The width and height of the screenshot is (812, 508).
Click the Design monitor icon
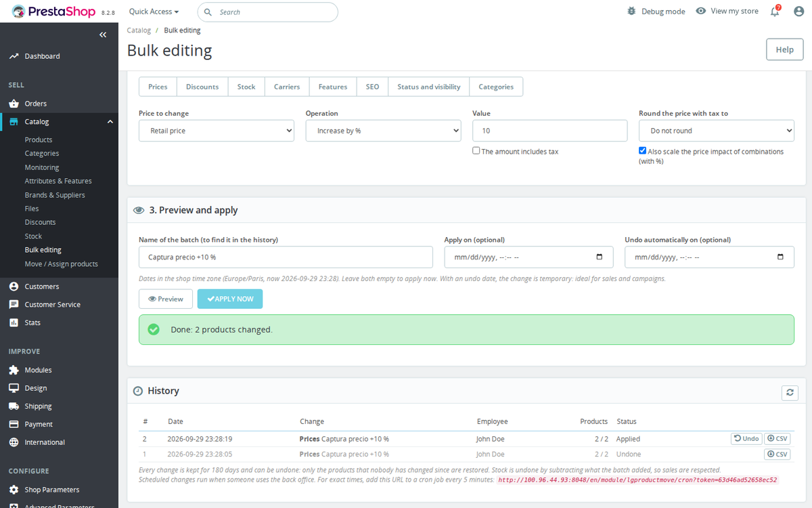tap(14, 388)
